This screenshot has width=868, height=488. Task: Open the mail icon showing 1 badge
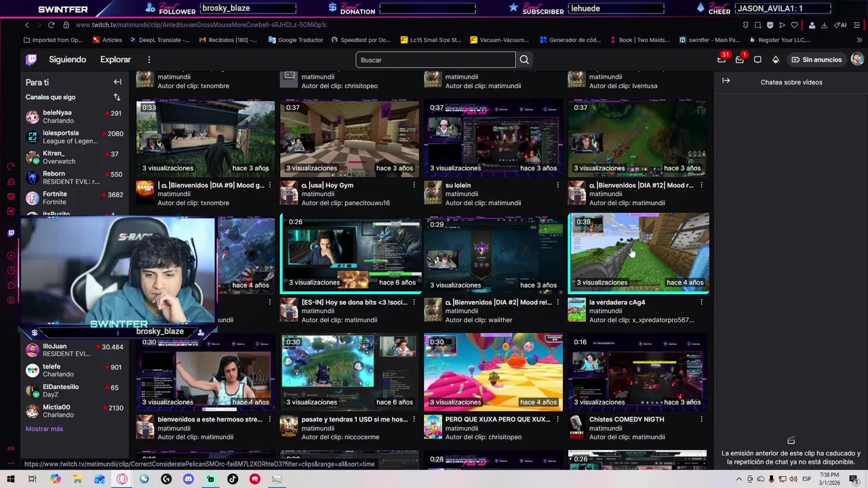[740, 60]
